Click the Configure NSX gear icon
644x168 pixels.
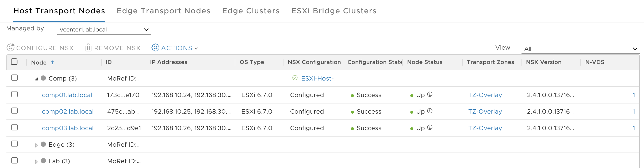[x=10, y=48]
